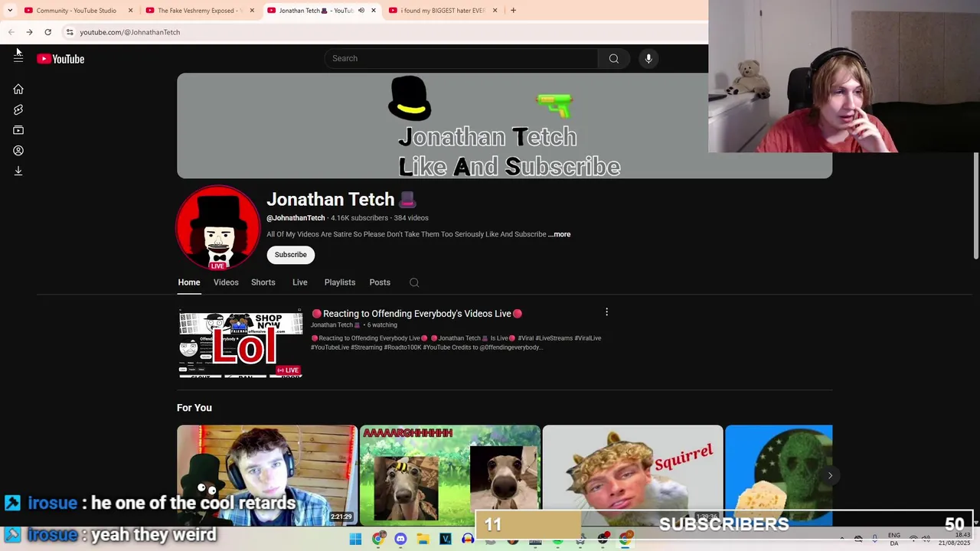Close the Community - YouTube Studio tab

[x=130, y=11]
